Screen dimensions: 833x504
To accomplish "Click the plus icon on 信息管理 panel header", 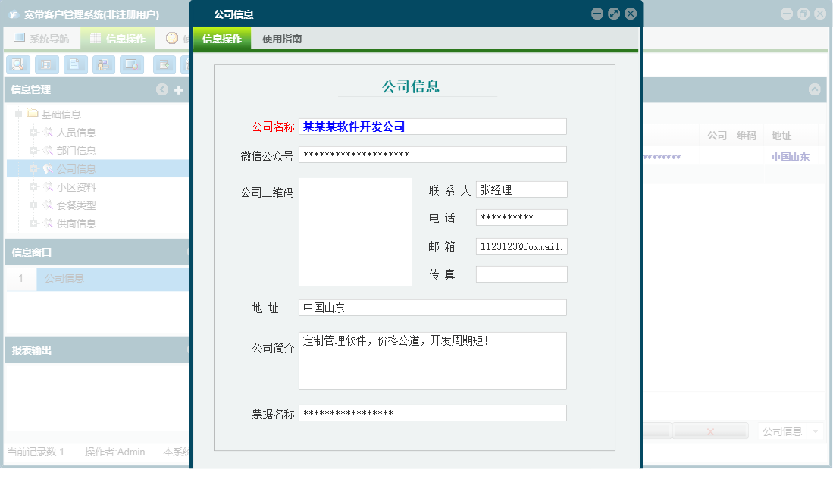I will click(x=177, y=89).
